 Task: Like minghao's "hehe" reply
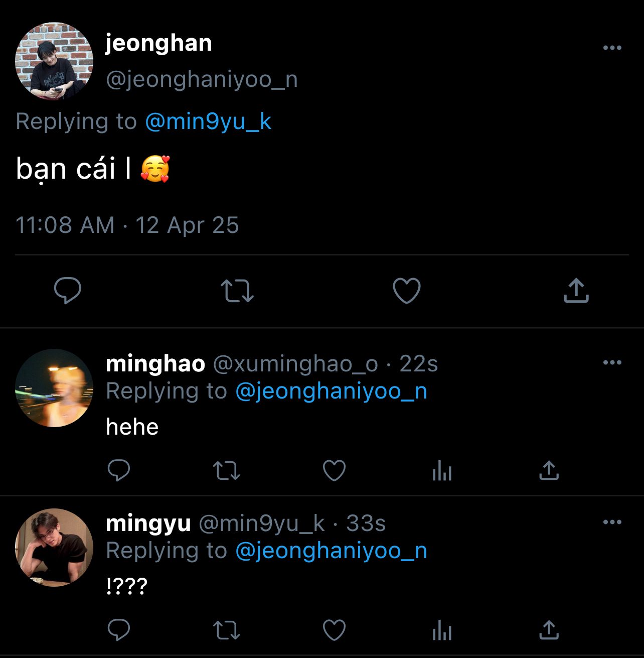(334, 471)
